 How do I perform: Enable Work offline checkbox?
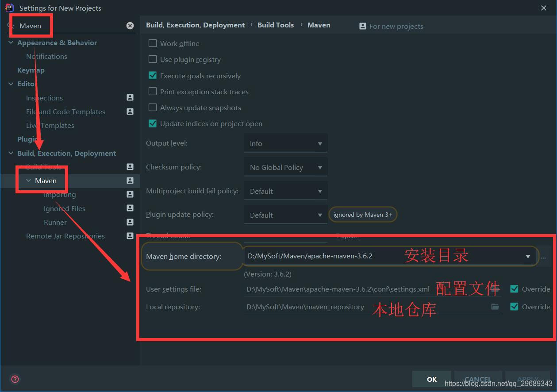point(153,43)
